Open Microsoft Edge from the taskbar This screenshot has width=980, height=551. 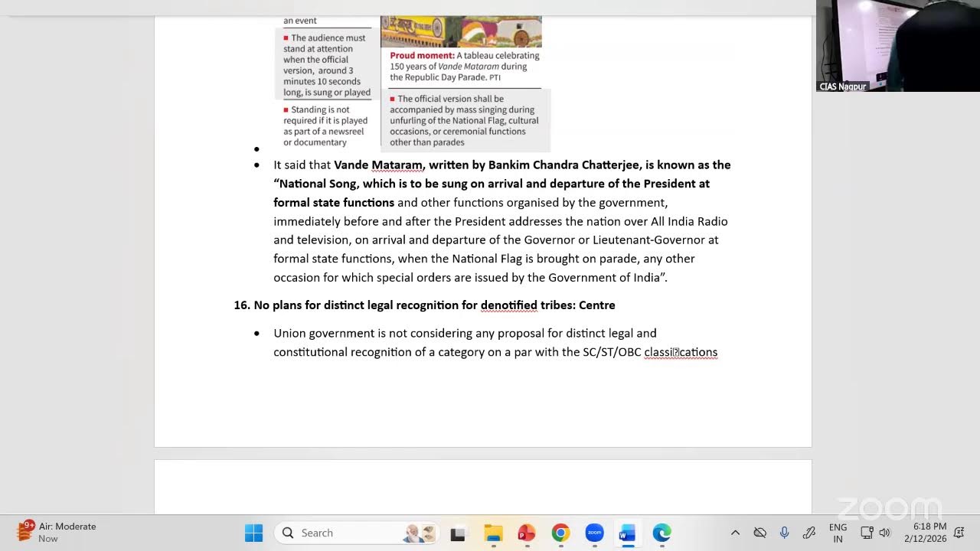661,533
